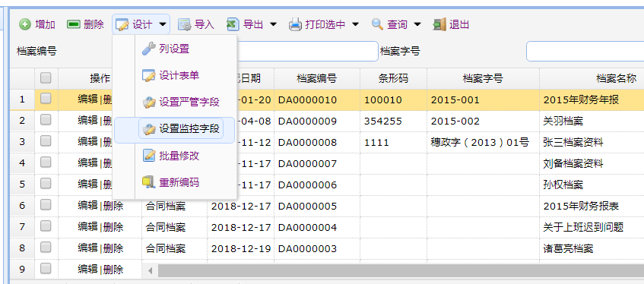Screen dimensions: 644x284
Task: Click 删除 link in row 7
Action: click(113, 227)
